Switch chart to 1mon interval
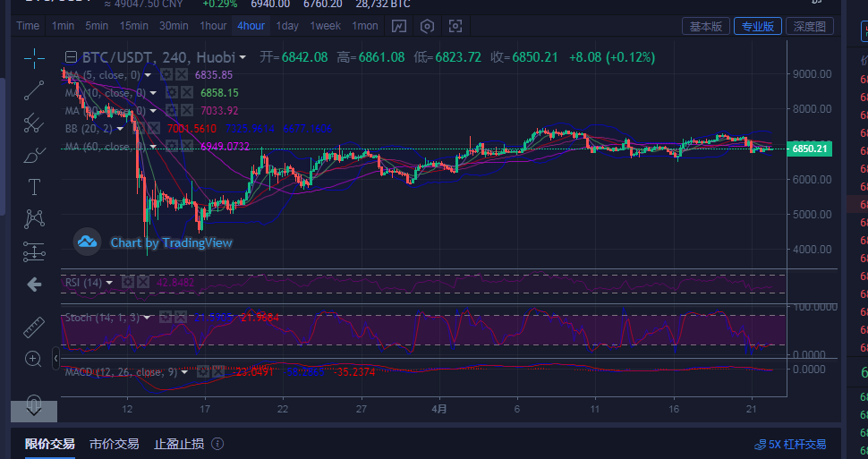The width and height of the screenshot is (868, 459). pyautogui.click(x=365, y=26)
